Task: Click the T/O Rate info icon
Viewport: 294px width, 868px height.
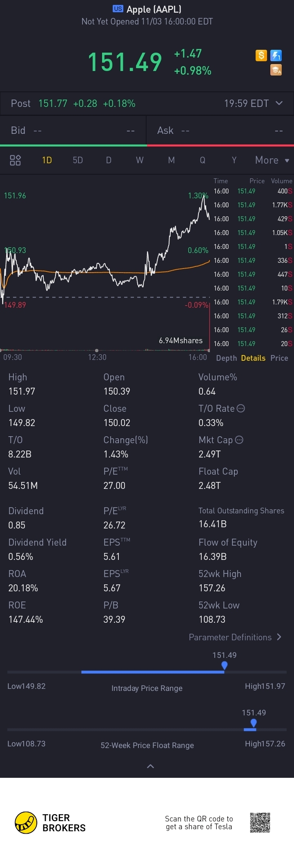Action: point(241,408)
